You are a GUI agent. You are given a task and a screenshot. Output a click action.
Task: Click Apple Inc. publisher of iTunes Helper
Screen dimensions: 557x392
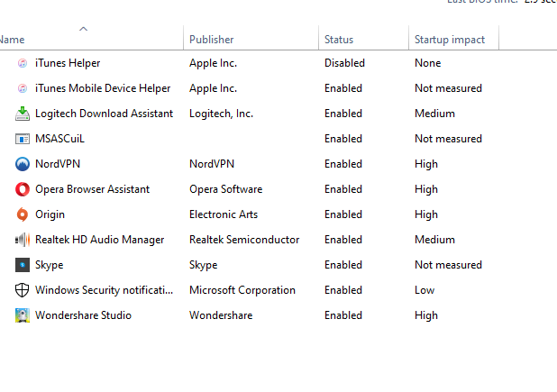pos(213,63)
